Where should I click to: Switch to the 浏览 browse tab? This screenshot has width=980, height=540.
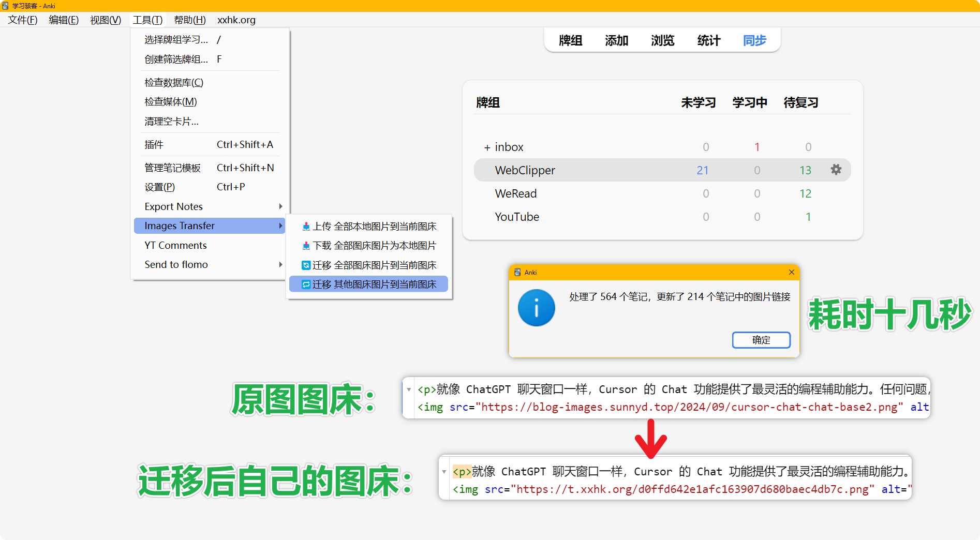tap(662, 40)
